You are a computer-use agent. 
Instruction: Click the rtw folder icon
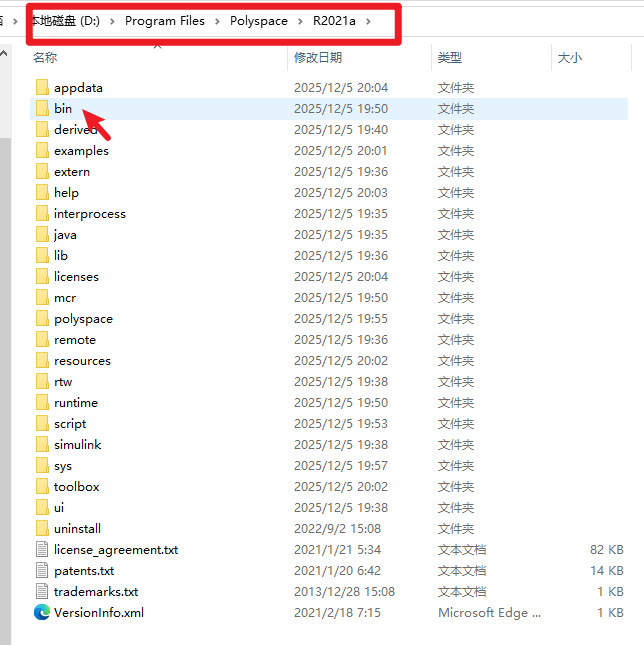coord(42,381)
